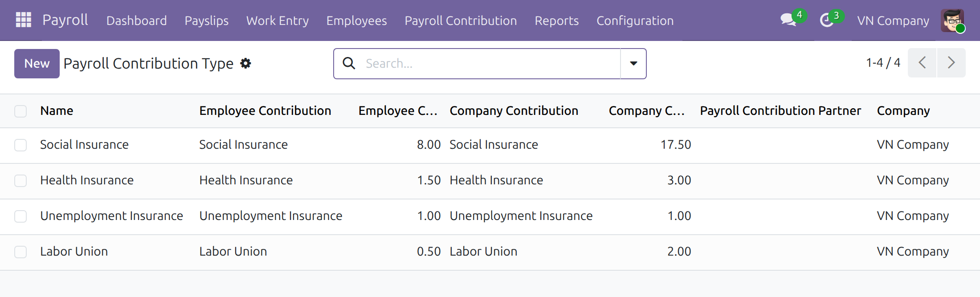The height and width of the screenshot is (297, 980).
Task: Click the 1.50 employee rate cell
Action: (429, 180)
